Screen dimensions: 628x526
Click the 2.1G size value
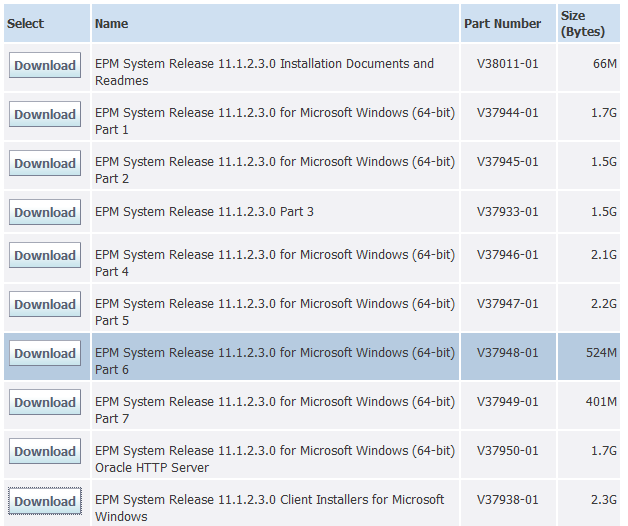[x=604, y=254]
